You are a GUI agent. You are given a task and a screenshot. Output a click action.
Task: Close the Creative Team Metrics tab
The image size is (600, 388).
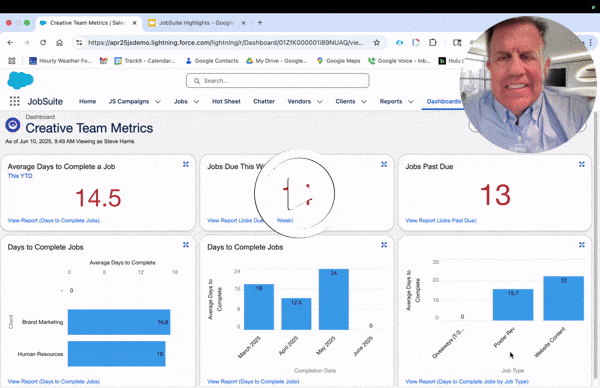134,23
